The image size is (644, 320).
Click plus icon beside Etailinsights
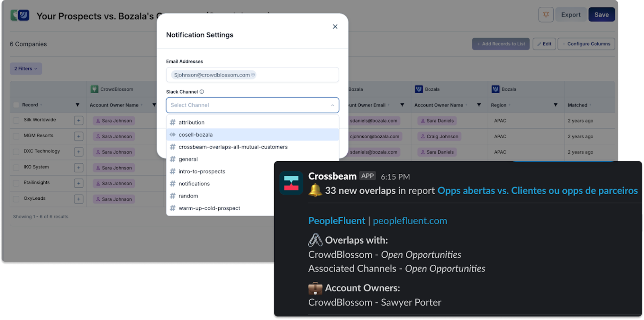pos(79,183)
